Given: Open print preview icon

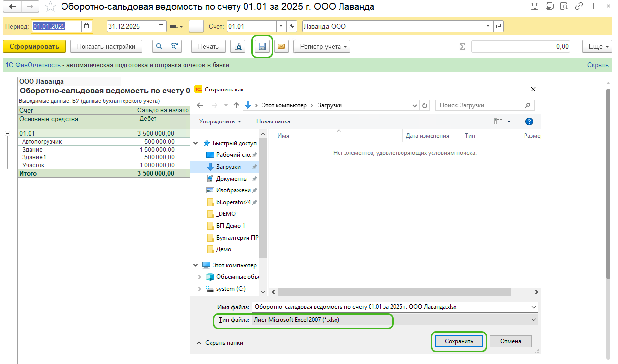Looking at the screenshot, I should click(238, 47).
